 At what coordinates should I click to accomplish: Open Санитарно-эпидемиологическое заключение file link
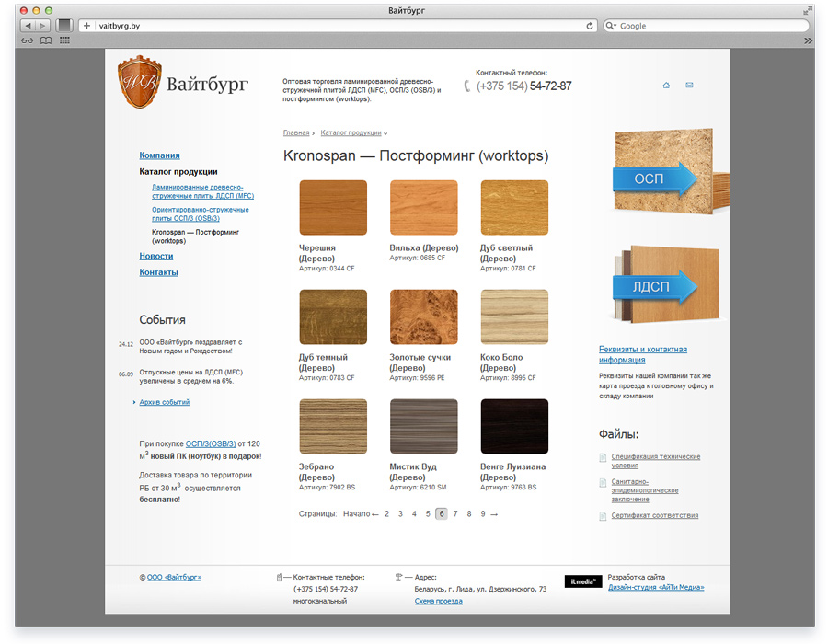(645, 490)
